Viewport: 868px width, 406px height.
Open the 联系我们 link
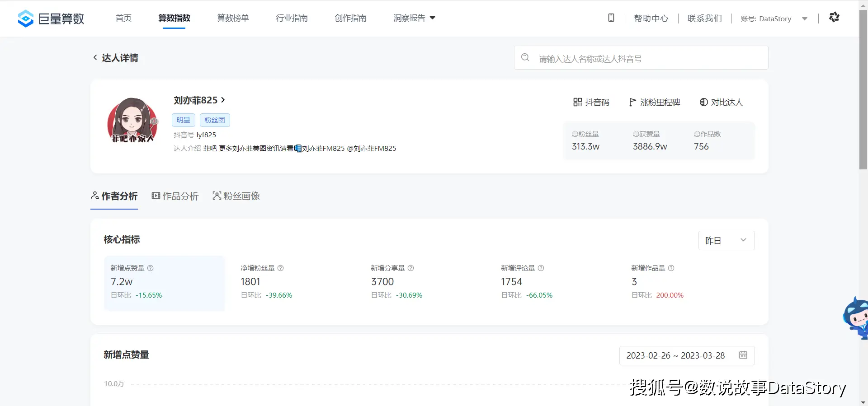[704, 19]
